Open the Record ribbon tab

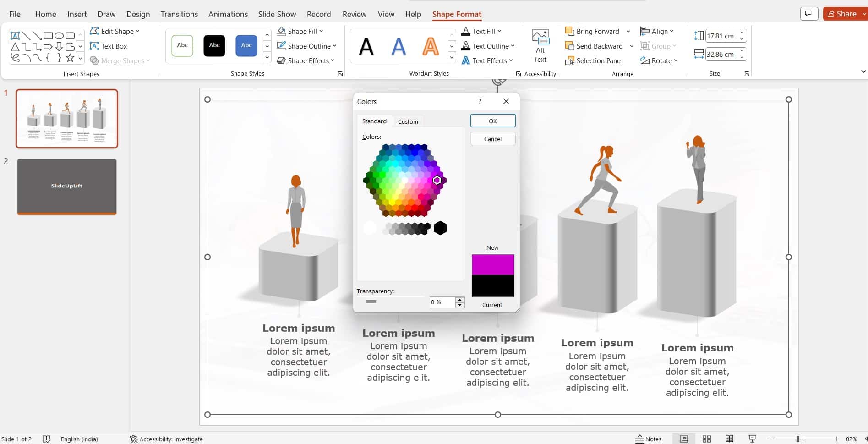tap(318, 14)
